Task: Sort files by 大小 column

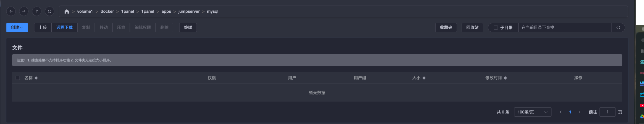Action: 419,78
